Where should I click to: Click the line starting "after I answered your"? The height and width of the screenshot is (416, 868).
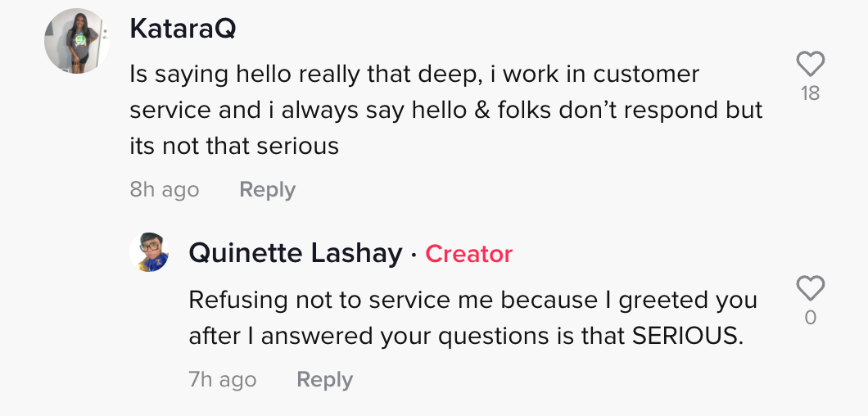click(466, 337)
